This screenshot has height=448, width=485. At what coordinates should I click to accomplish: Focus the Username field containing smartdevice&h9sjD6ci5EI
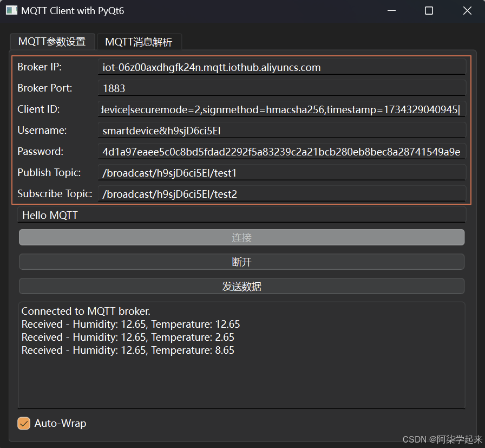(281, 130)
